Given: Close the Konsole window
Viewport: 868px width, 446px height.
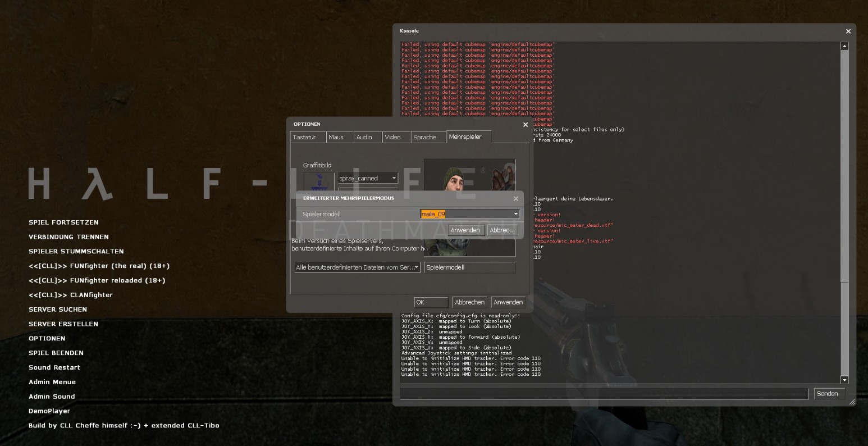Looking at the screenshot, I should pyautogui.click(x=848, y=31).
